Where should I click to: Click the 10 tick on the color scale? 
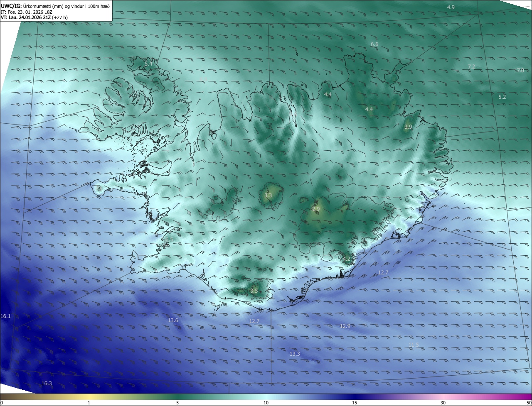(x=266, y=403)
